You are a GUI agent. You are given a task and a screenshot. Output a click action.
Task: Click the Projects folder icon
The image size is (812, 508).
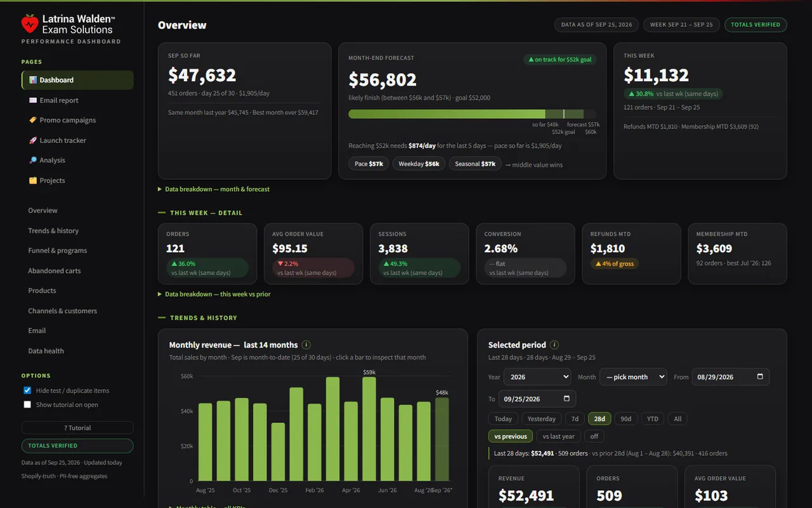pos(33,180)
